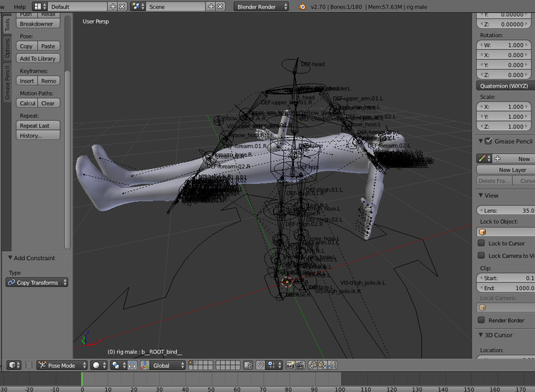Enable Render Border checkbox
Viewport: 535px width, 392px height.
[x=481, y=320]
